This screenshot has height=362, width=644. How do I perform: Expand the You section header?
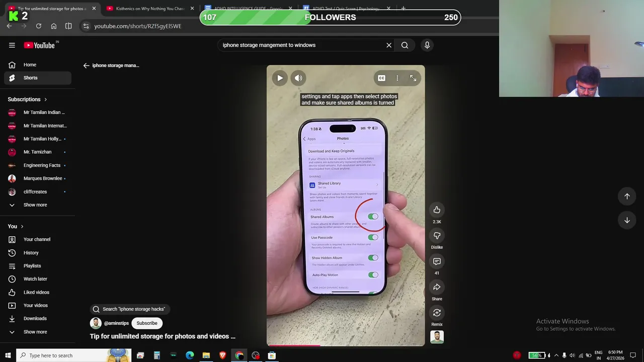click(x=16, y=226)
